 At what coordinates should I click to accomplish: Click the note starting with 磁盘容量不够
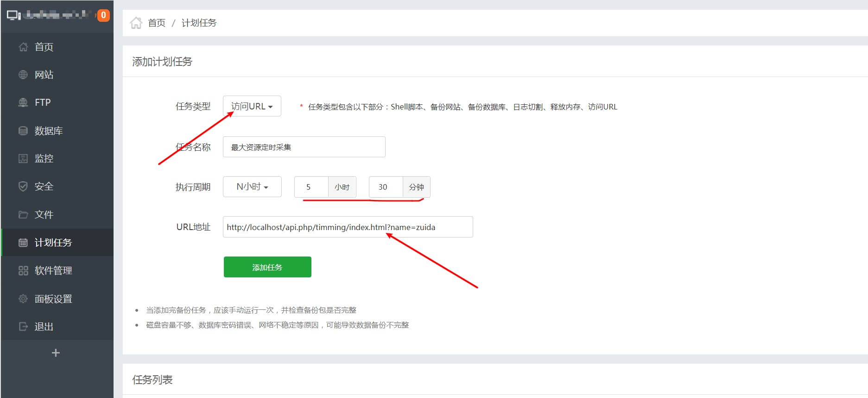278,325
